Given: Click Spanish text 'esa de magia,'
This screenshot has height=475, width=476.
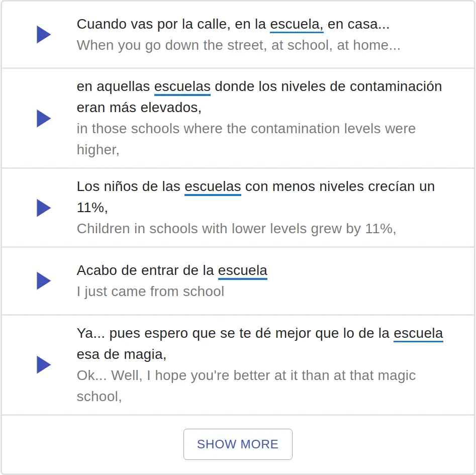Looking at the screenshot, I should 121,354.
